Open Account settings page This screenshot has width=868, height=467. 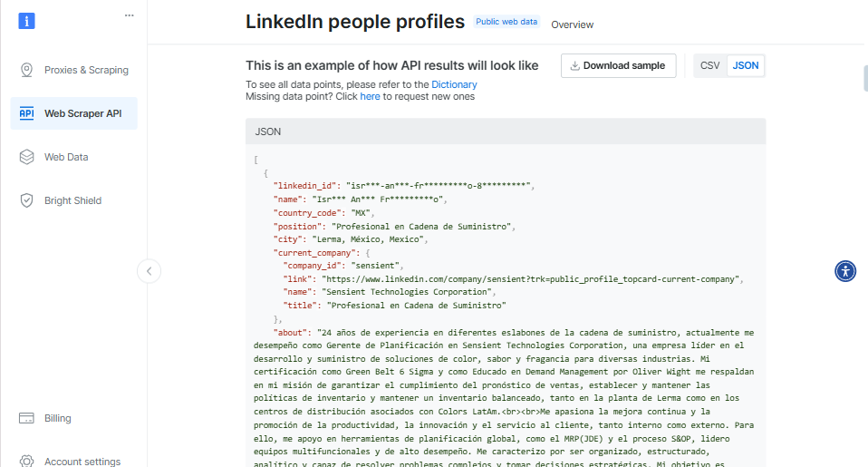[74, 461]
